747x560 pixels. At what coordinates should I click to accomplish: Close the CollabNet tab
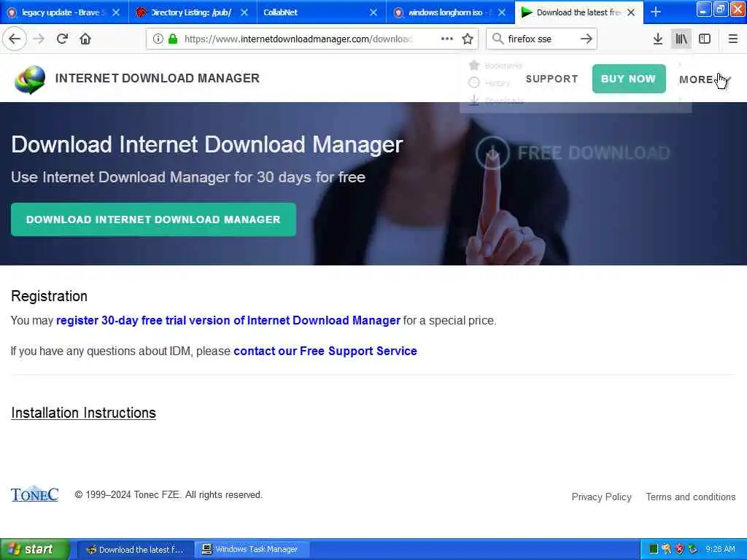point(373,12)
